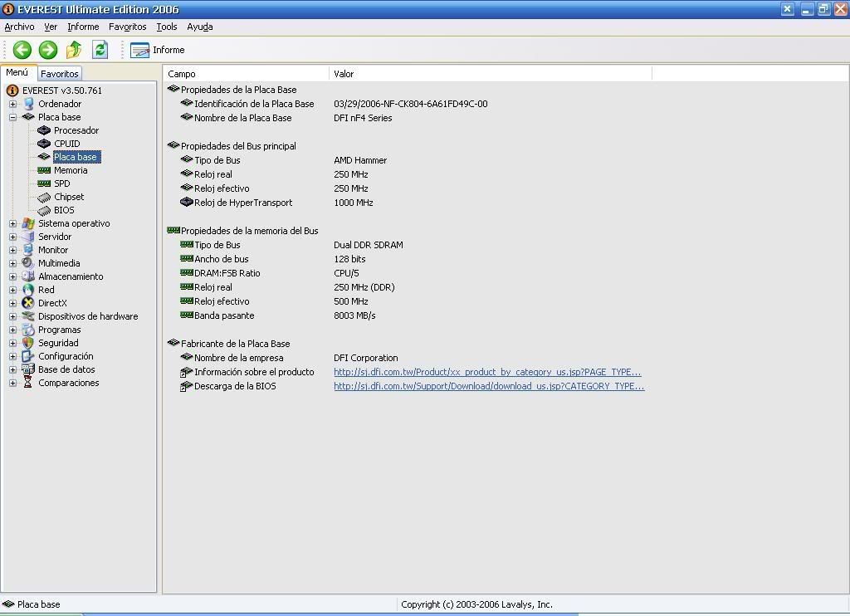Click the Base de datos icon
Image resolution: width=850 pixels, height=616 pixels.
28,369
